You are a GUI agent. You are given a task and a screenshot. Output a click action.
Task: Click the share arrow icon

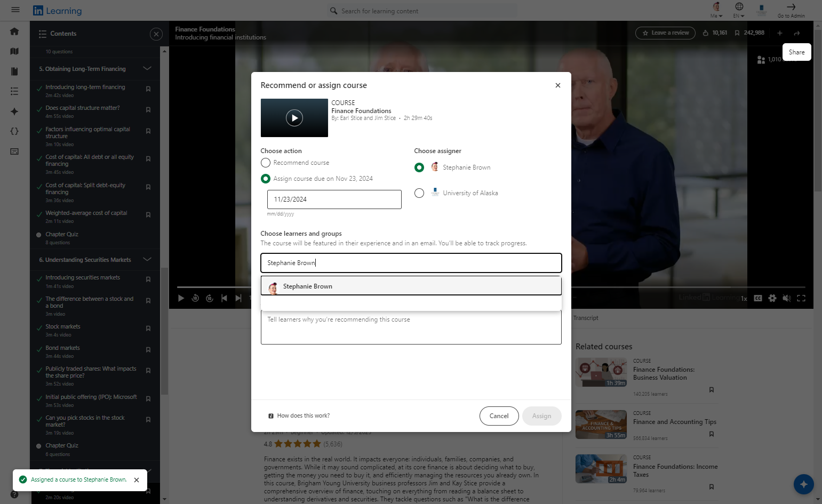[x=797, y=33]
